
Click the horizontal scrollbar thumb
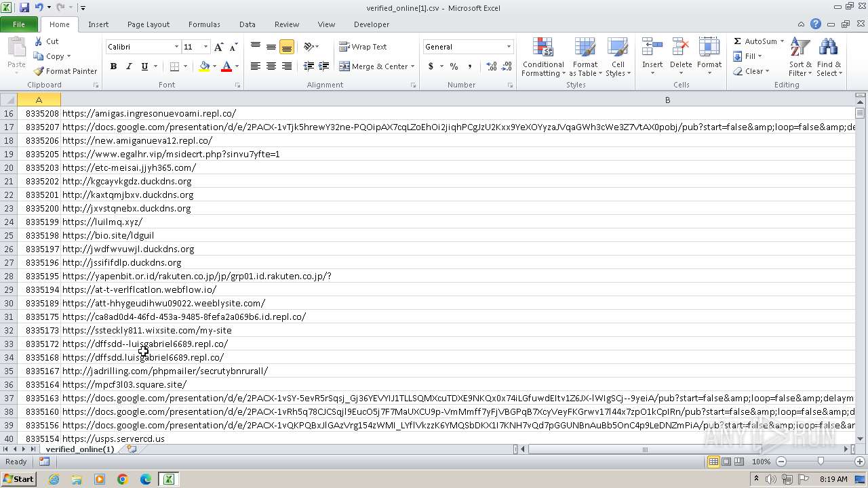coord(645,449)
